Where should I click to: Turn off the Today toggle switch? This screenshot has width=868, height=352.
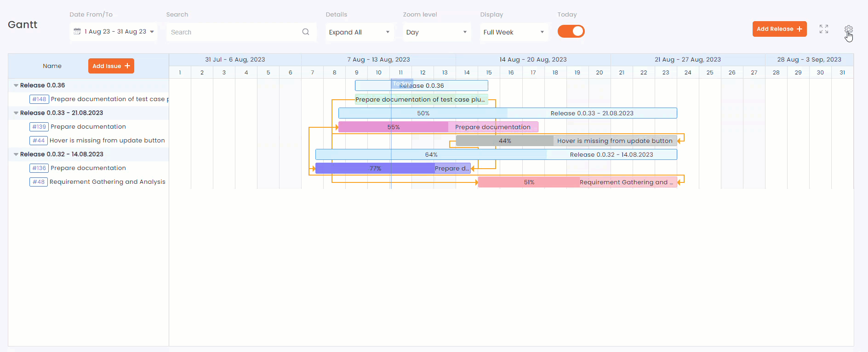[571, 31]
